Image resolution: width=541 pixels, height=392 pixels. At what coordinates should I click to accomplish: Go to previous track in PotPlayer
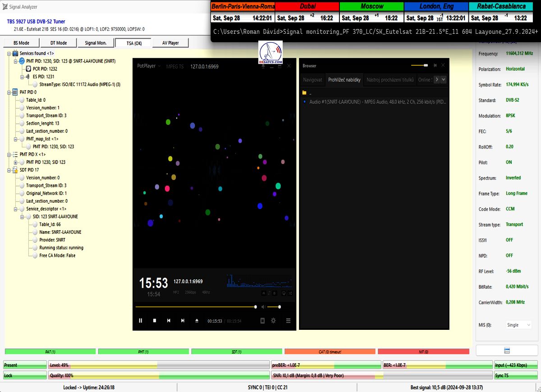pos(169,320)
